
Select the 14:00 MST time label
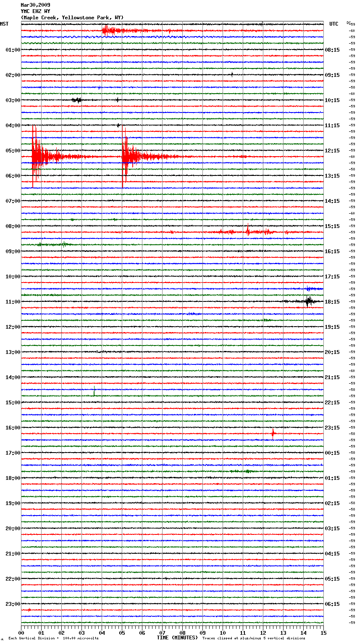pos(13,377)
